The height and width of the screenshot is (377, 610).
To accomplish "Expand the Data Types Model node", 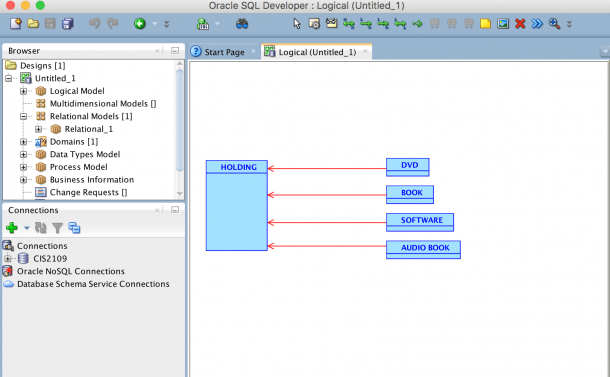I will [x=23, y=154].
